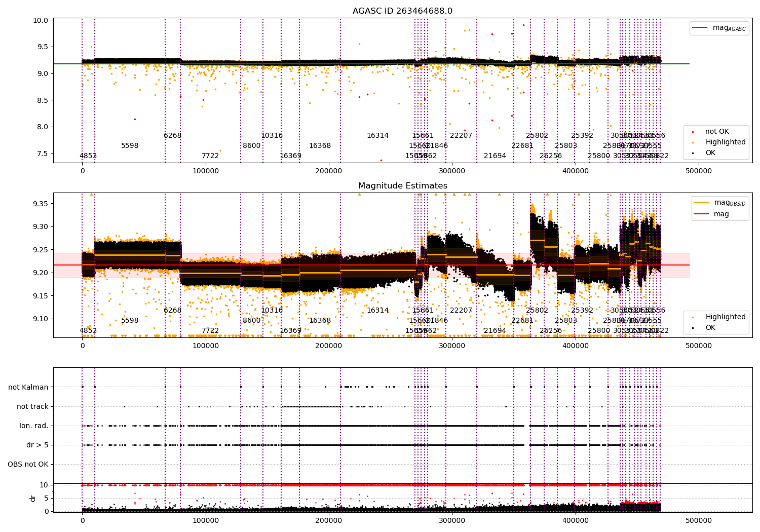
Task: Click the 500000 x-axis tick in bottom plot
Action: (x=698, y=521)
